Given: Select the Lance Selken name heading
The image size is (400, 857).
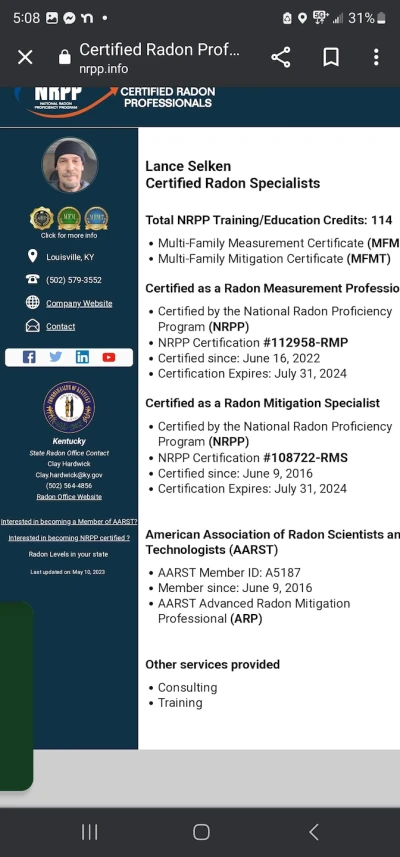Looking at the screenshot, I should (x=188, y=166).
